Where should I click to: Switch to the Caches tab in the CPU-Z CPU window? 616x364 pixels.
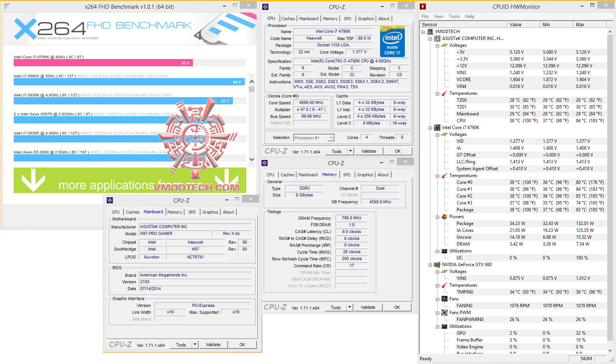288,19
